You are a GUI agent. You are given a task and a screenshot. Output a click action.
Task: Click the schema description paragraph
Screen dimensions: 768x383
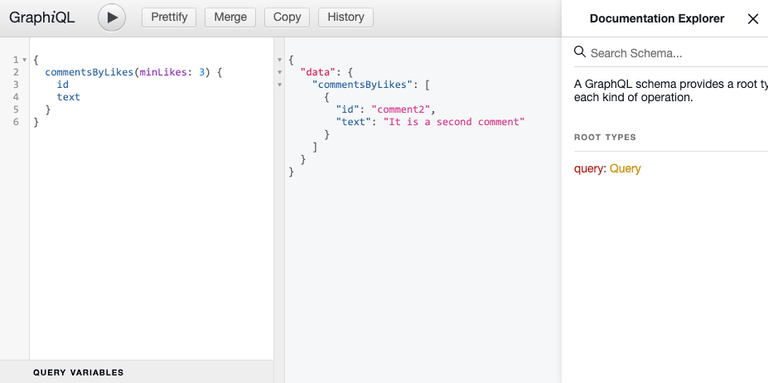pos(671,90)
